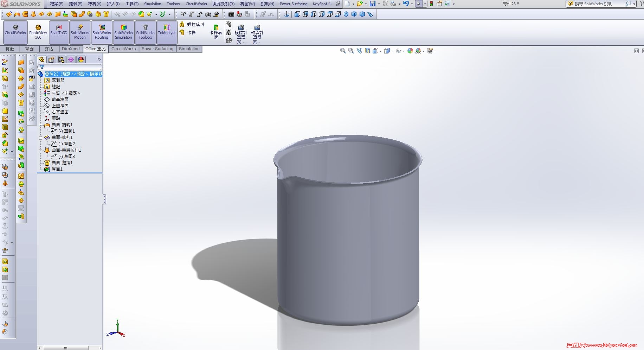Open the 編輯(E) menu
This screenshot has height=350, width=644.
[76, 4]
